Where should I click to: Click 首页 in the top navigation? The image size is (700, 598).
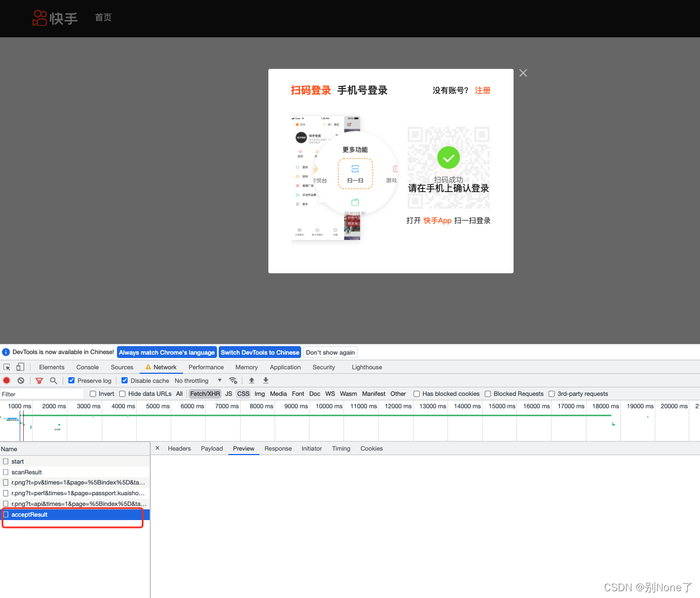103,18
